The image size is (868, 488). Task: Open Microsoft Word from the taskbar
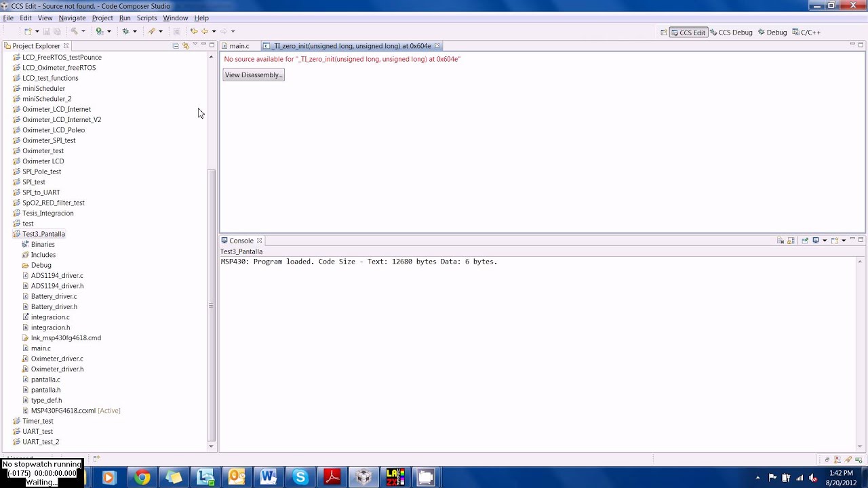pos(268,477)
